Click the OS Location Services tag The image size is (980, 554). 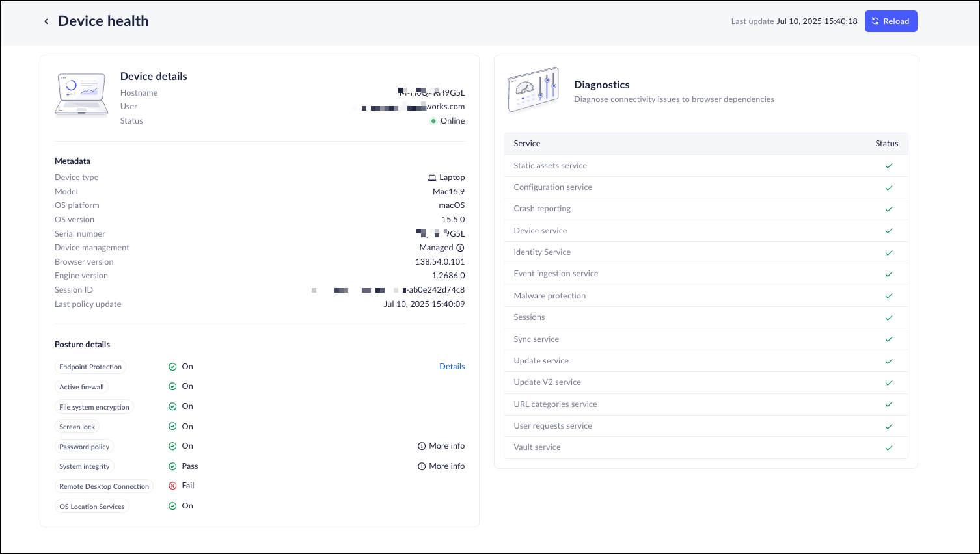[x=92, y=507]
